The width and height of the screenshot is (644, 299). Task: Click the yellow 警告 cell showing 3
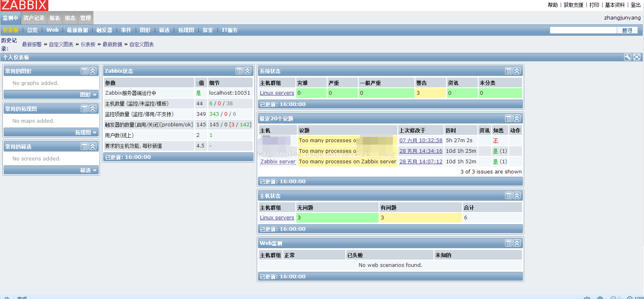[430, 93]
